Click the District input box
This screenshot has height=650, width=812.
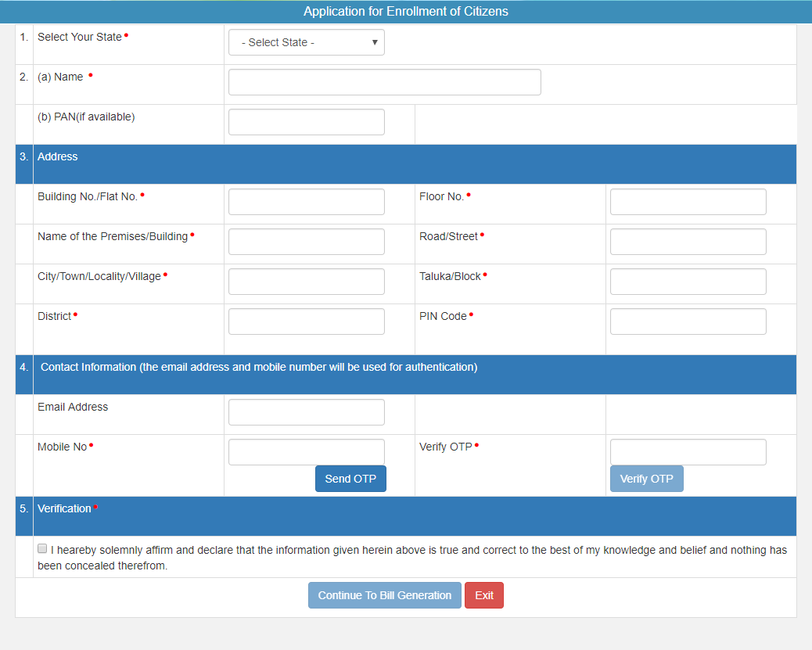point(306,321)
